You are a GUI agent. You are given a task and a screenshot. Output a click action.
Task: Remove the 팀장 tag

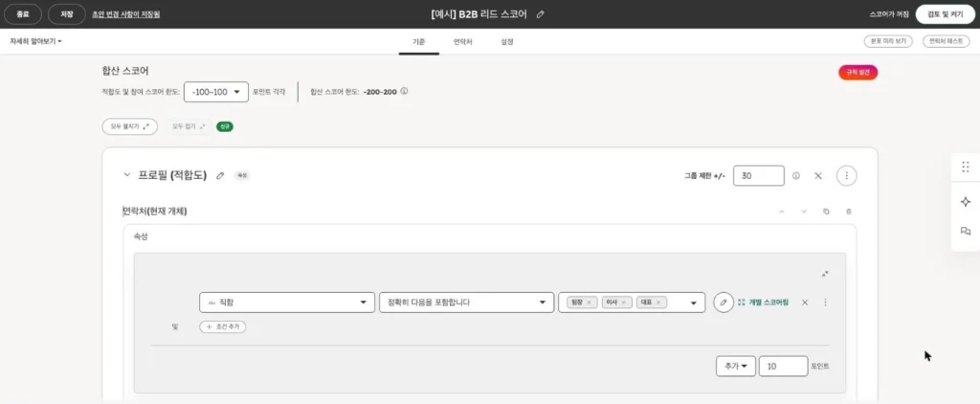[589, 303]
